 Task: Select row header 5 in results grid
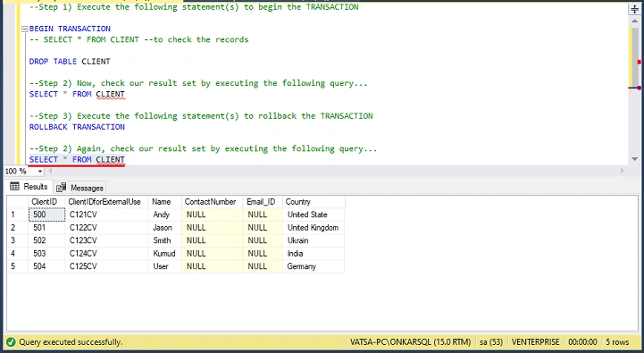[18, 266]
